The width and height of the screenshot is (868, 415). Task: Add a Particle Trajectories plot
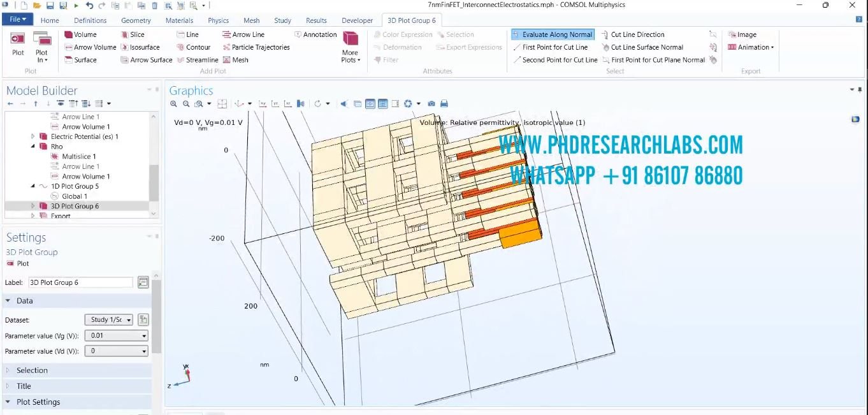256,47
